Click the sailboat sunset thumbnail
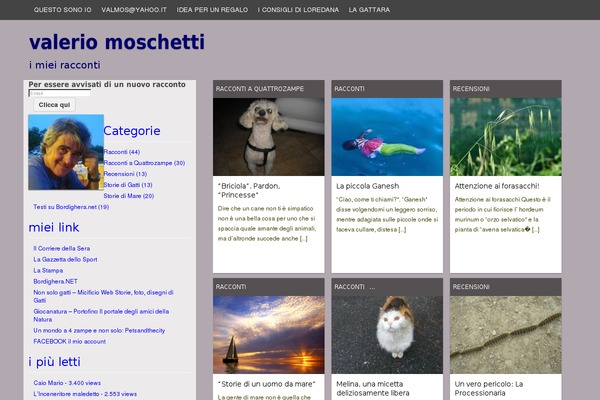 269,335
